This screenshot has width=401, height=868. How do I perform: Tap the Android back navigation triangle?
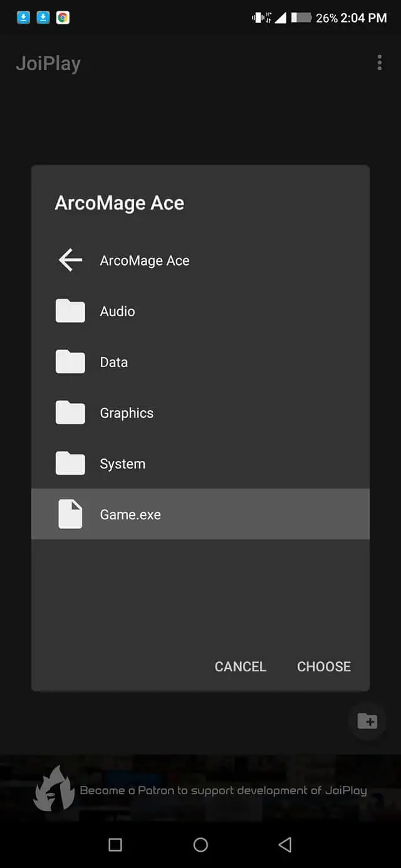pos(285,845)
